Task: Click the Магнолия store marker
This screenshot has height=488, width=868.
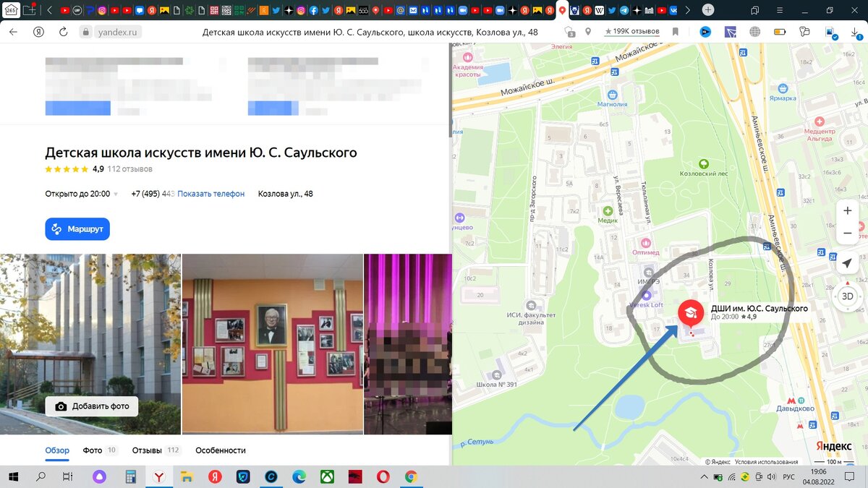Action: tap(613, 95)
